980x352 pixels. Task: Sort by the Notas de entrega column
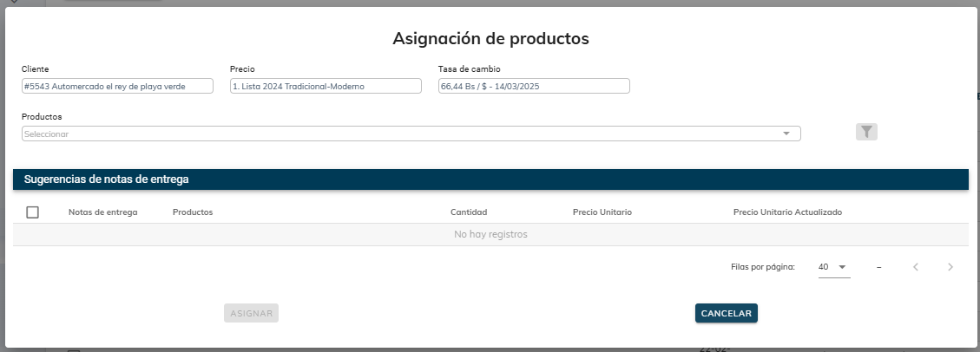(102, 212)
